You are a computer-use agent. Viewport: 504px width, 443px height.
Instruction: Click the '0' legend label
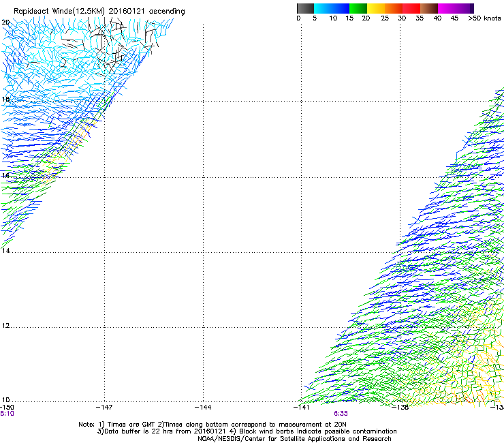tap(298, 18)
